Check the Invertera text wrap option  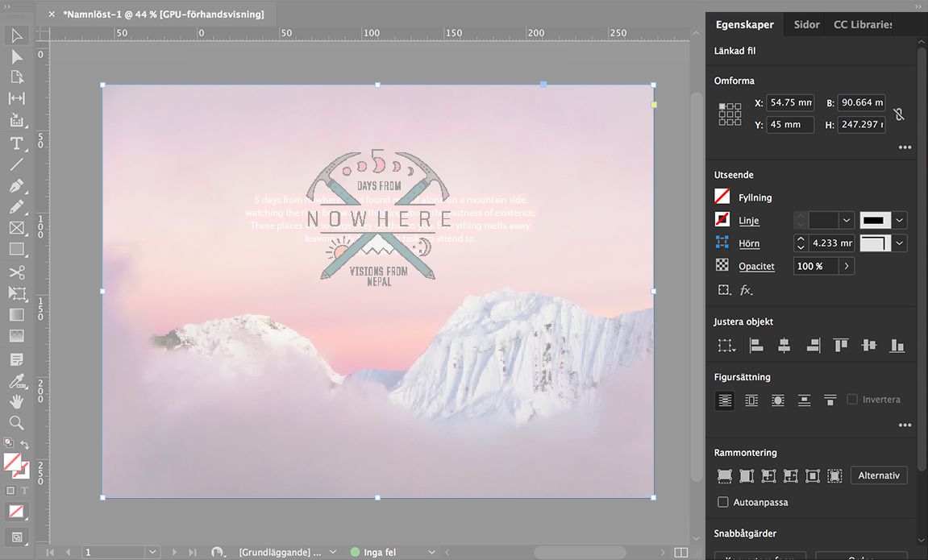852,399
